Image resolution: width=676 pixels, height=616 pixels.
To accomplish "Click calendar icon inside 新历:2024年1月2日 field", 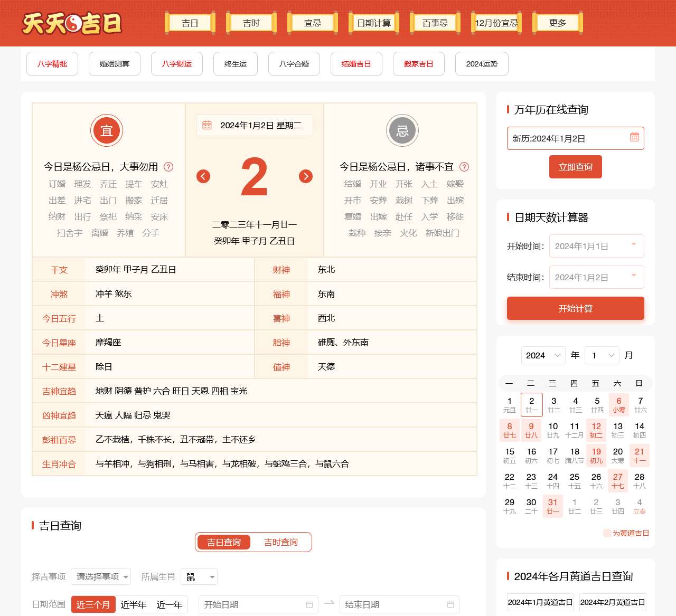I will coord(634,138).
